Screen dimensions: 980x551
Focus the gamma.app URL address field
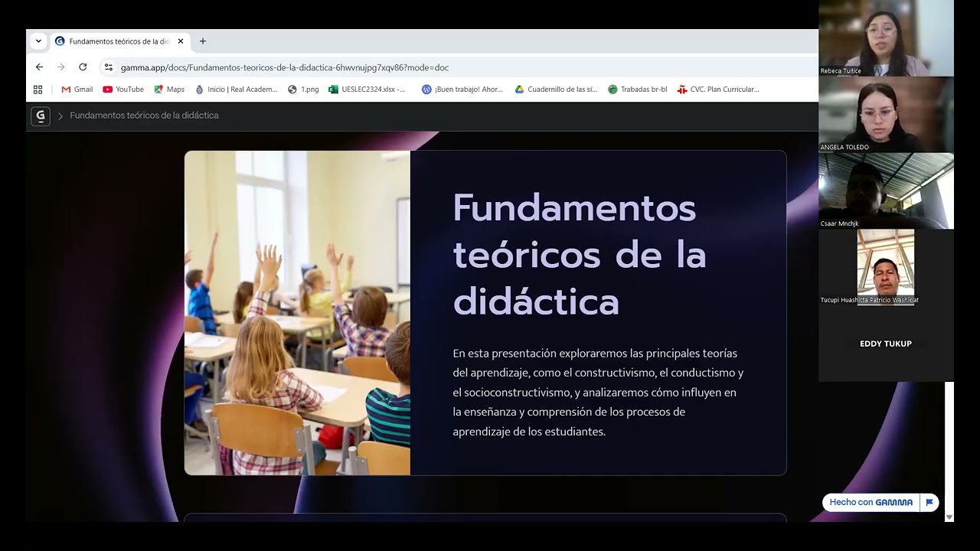[285, 67]
